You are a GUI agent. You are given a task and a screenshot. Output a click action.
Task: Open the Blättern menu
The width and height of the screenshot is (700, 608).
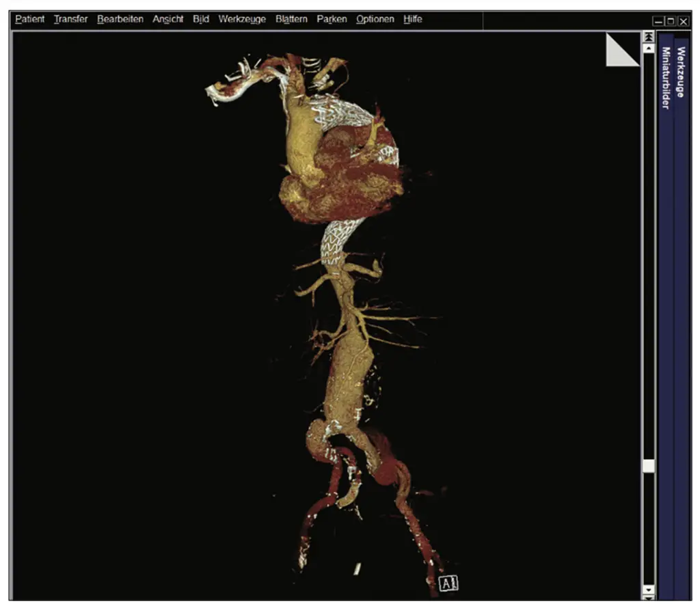click(291, 19)
